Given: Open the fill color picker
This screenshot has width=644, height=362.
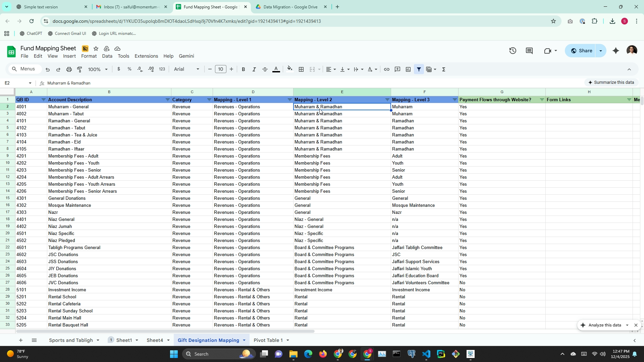Looking at the screenshot, I should point(290,69).
